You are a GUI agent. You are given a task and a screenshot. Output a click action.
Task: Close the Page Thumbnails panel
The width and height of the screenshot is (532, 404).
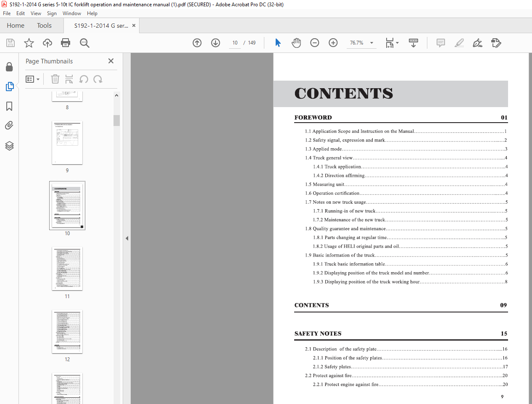(111, 61)
